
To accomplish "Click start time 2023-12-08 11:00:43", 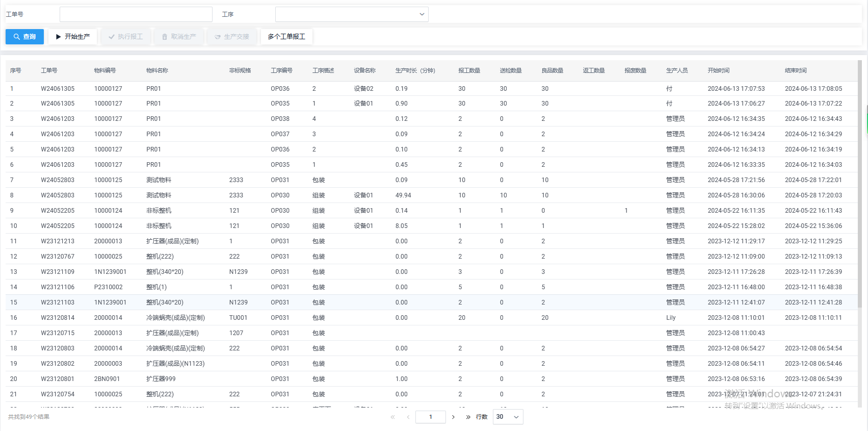I will click(736, 333).
